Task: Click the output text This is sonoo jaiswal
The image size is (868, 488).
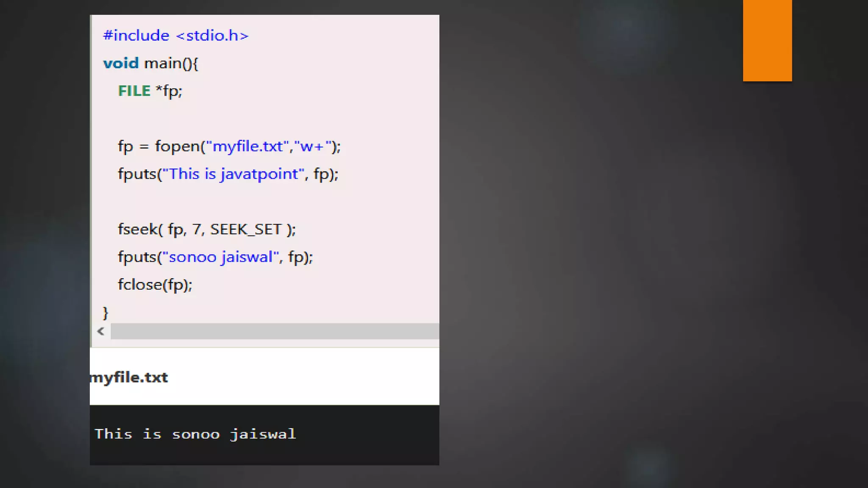Action: tap(195, 434)
